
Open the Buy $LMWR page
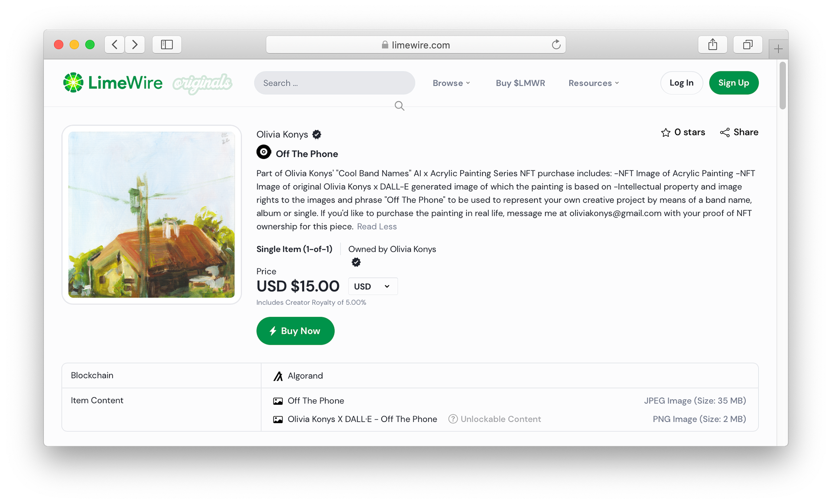520,83
